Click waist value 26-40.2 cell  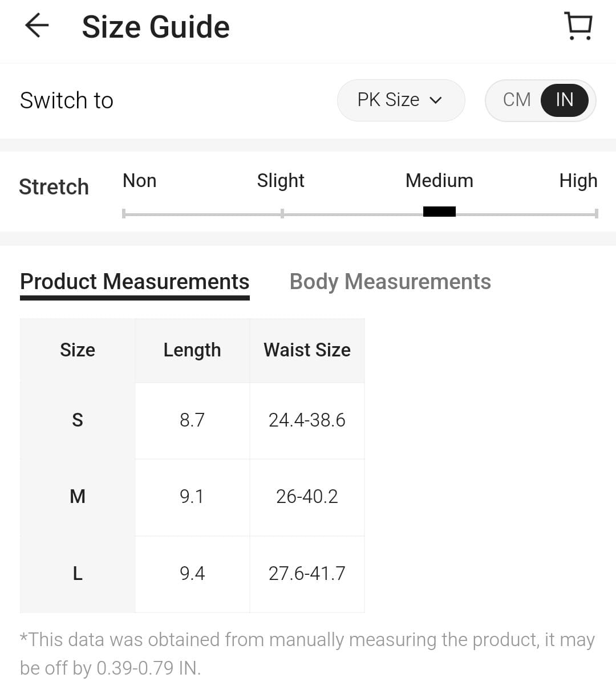(307, 497)
